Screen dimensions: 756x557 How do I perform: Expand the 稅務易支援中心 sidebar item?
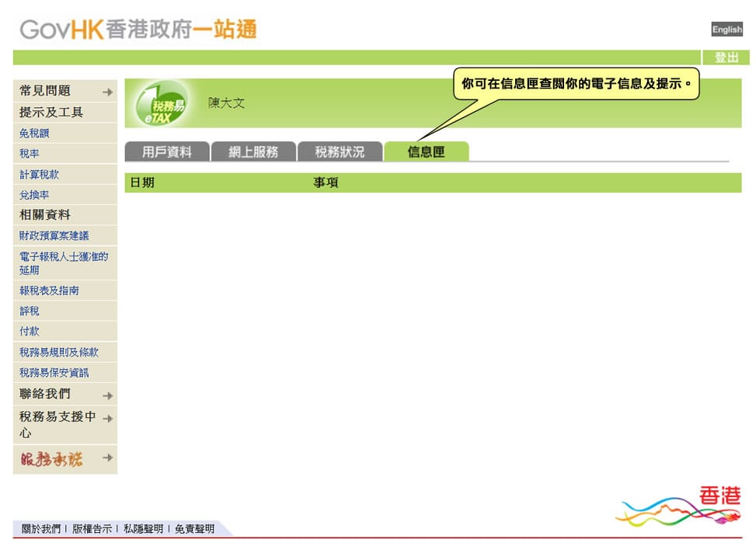(x=107, y=419)
